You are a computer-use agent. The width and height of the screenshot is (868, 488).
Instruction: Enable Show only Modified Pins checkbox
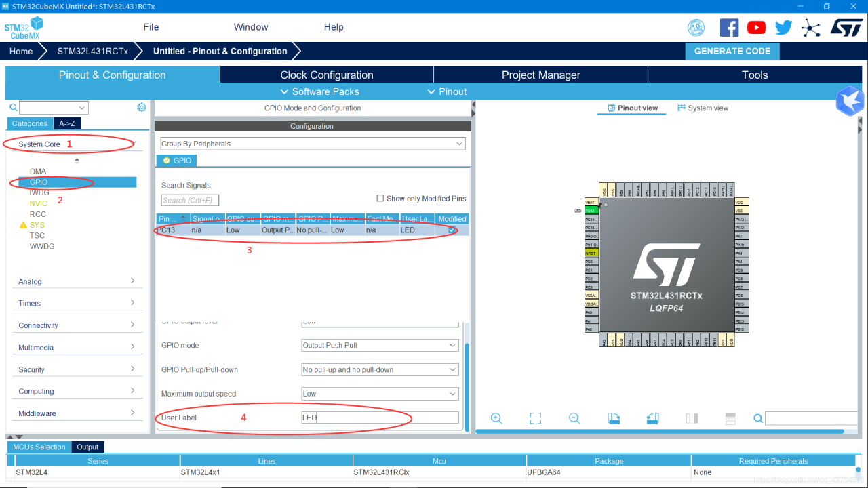pyautogui.click(x=380, y=199)
